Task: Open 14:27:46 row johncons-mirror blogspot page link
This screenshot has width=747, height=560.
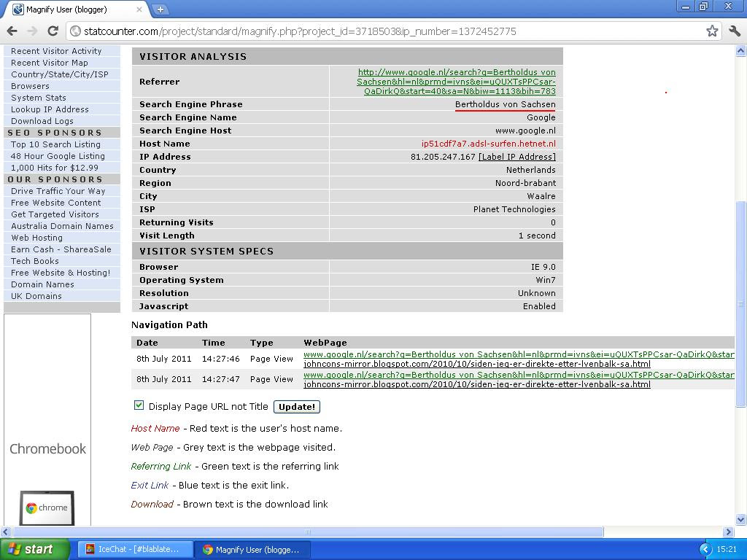Action: pyautogui.click(x=477, y=364)
